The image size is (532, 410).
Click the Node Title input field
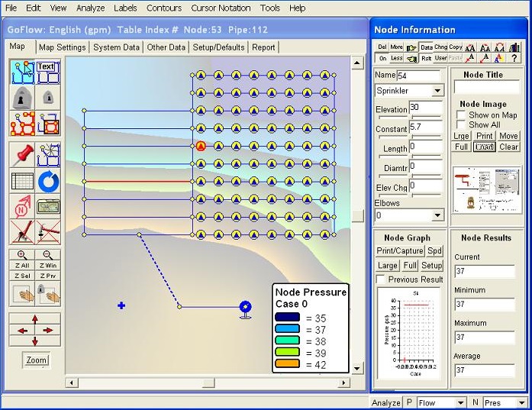pyautogui.click(x=486, y=87)
